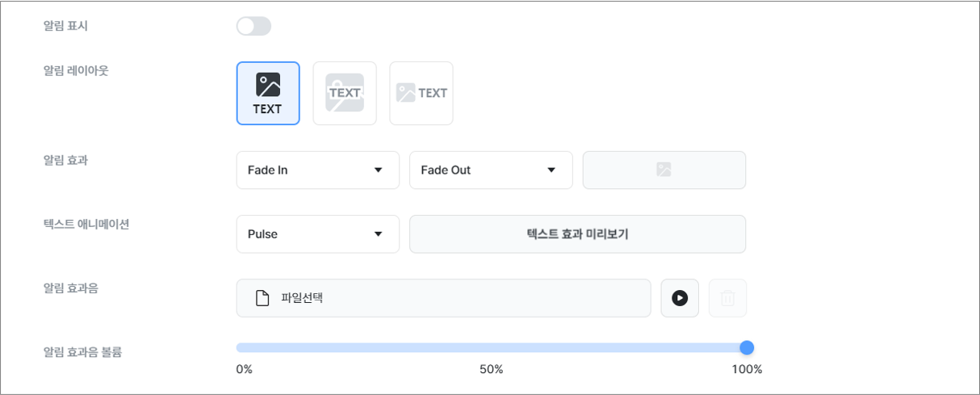Toggle the 알림 표시 switch
The image size is (980, 395).
click(253, 27)
